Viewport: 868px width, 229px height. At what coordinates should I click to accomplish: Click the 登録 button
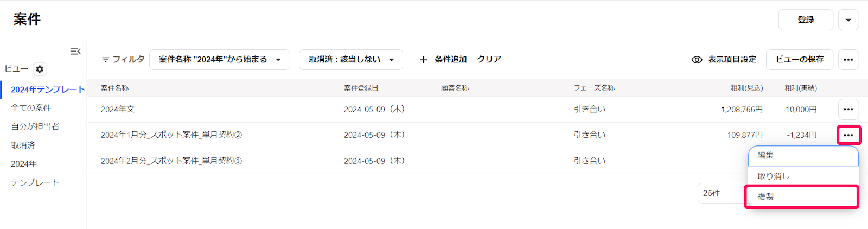coord(806,20)
